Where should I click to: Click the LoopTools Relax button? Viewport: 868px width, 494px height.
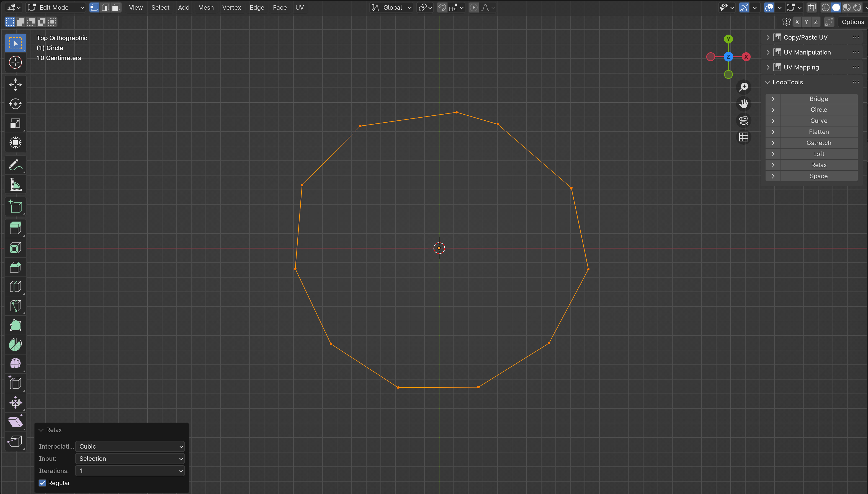[818, 165]
